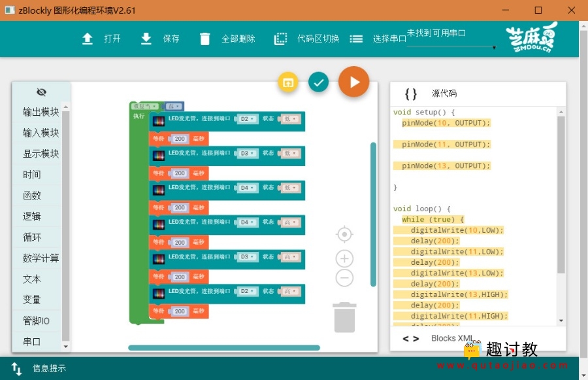Viewport: 588px width, 380px height.
Task: Open a file with 打开
Action: pos(112,39)
